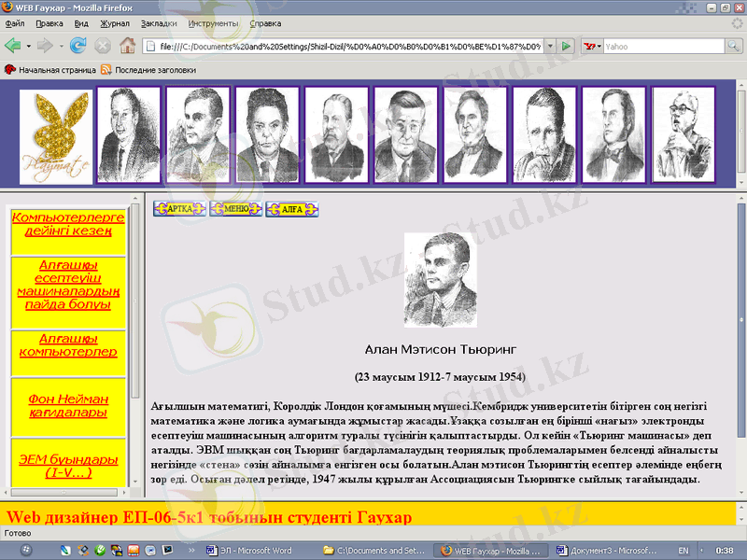Screen dimensions: 747x560
Task: Click the WEB Гаухар Firefox taskbar button
Action: tap(489, 551)
